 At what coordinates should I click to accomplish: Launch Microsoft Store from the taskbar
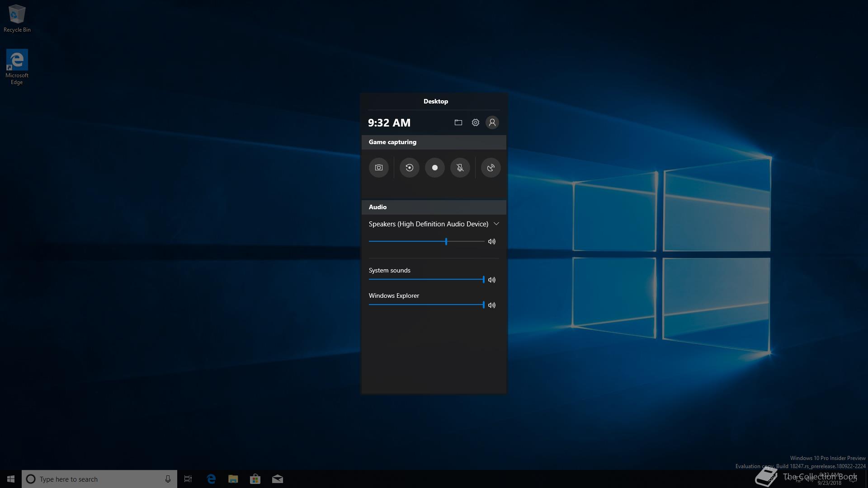click(x=255, y=479)
